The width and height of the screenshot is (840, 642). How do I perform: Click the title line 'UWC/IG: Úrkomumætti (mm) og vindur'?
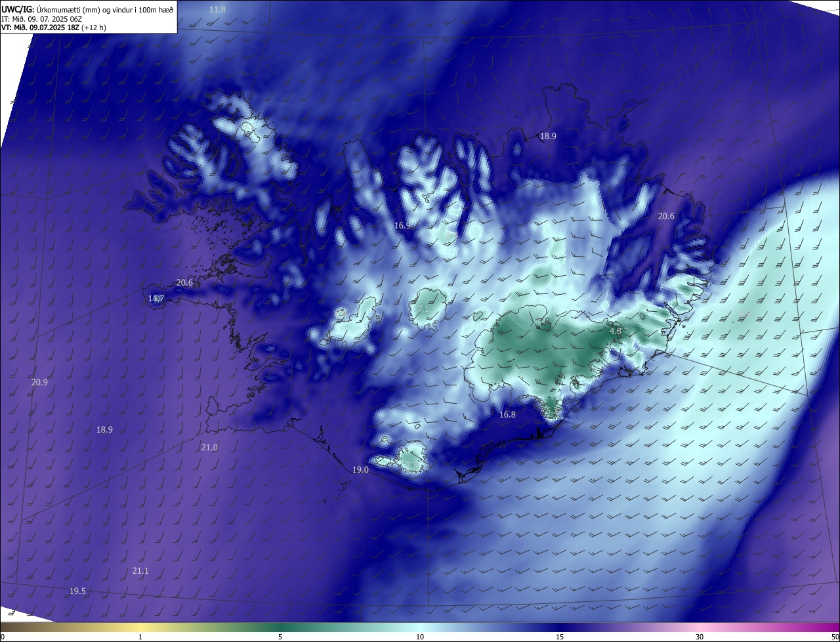(x=87, y=10)
